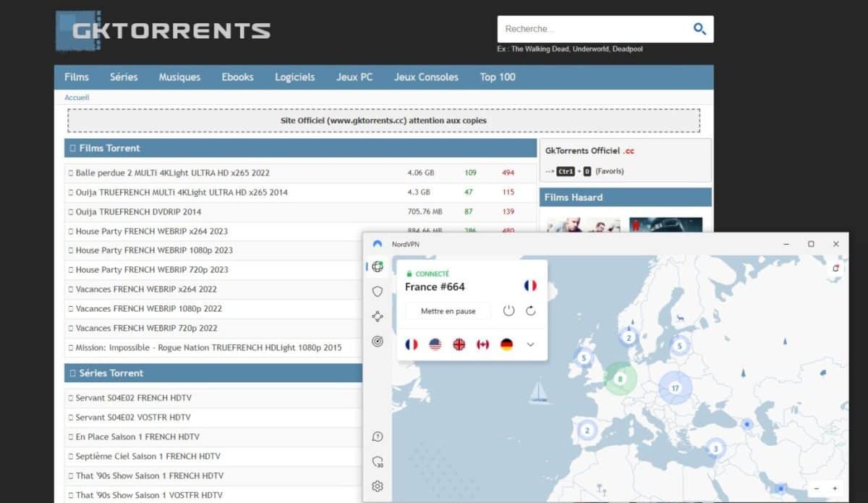Screen dimensions: 868x503
Task: Open NordVPN settings gear icon
Action: tap(377, 486)
